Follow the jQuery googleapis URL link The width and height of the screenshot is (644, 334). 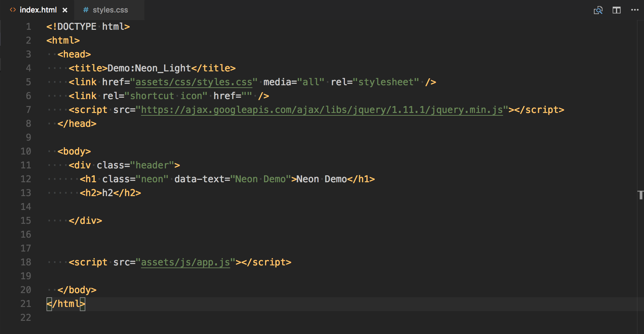pyautogui.click(x=321, y=110)
